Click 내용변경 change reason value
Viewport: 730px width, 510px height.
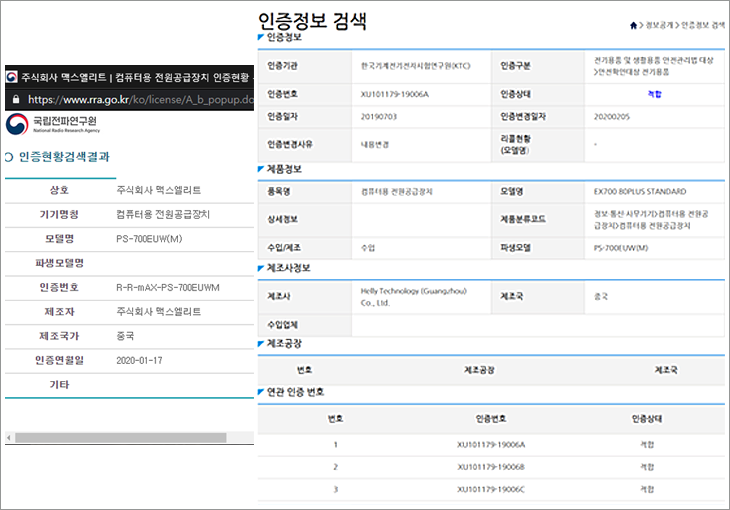[375, 145]
